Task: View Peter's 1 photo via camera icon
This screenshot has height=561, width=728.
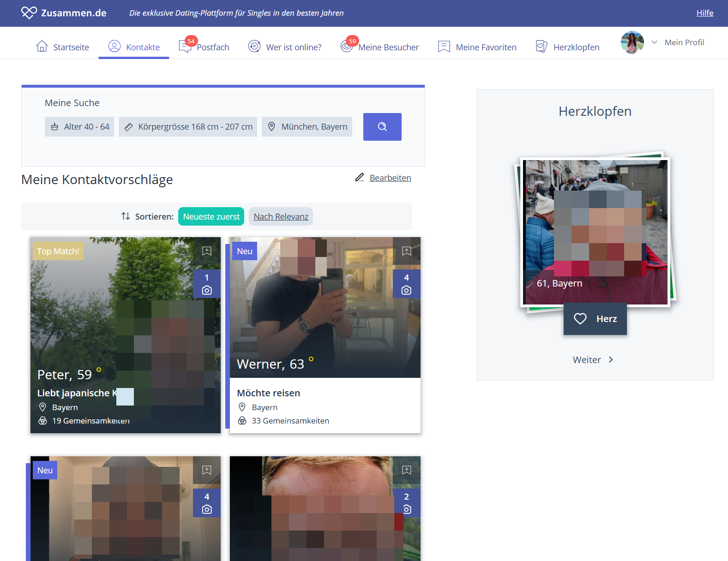Action: (207, 284)
